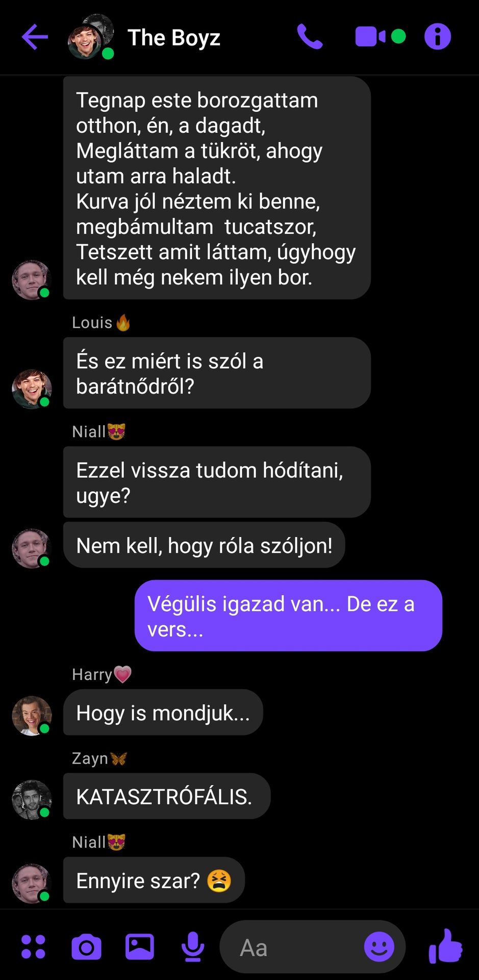Open The Boyz group chat title
This screenshot has height=980, width=479.
point(174,38)
